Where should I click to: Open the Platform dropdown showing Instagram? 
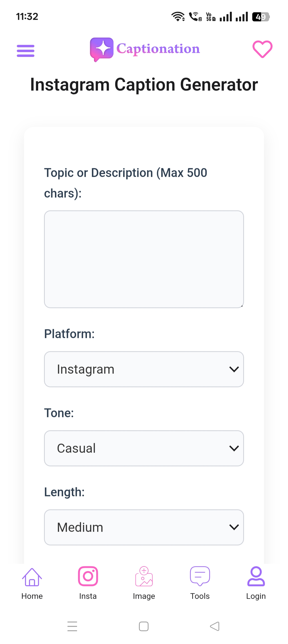(144, 369)
